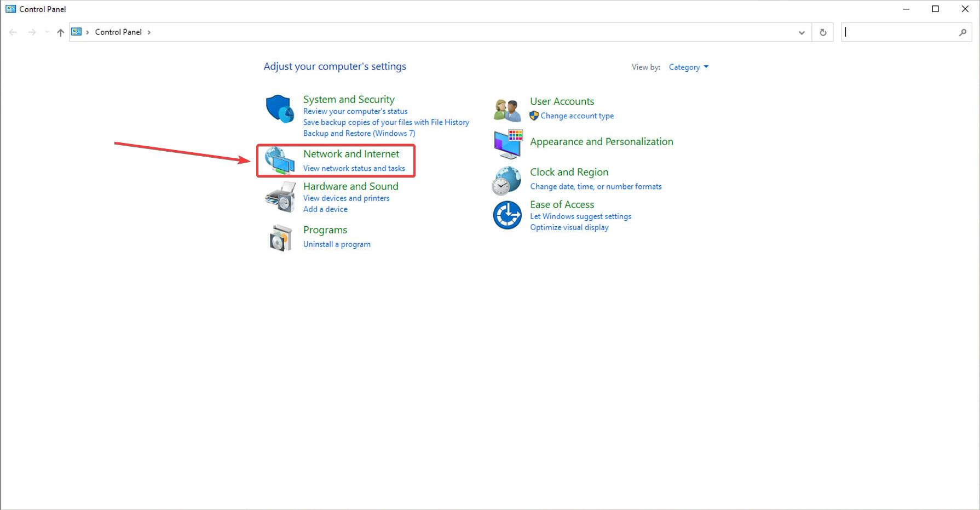Open Ease of Access category
The height and width of the screenshot is (510, 980).
click(562, 204)
